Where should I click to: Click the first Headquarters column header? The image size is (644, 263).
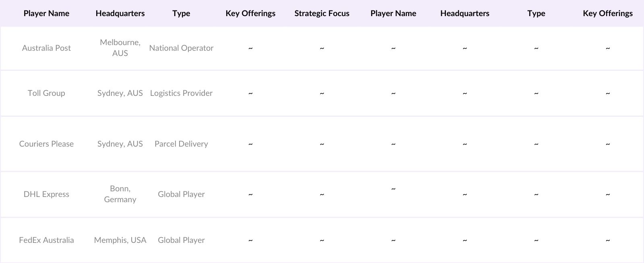coord(120,13)
